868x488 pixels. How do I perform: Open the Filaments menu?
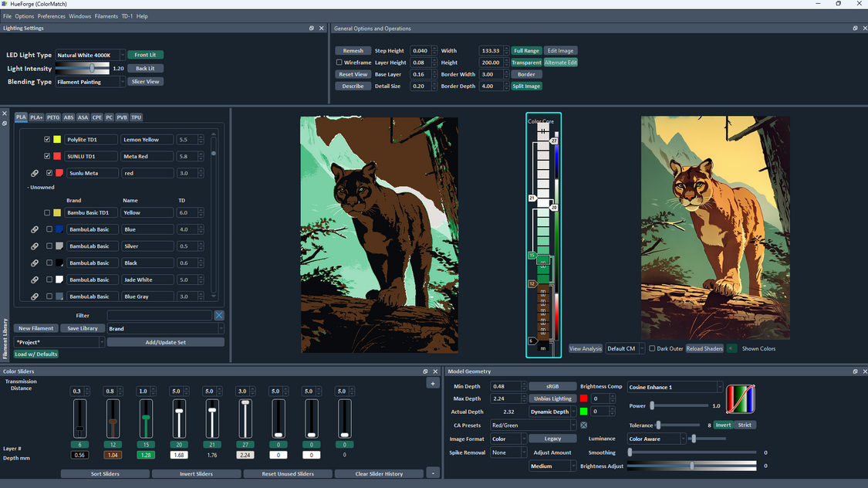(x=106, y=15)
